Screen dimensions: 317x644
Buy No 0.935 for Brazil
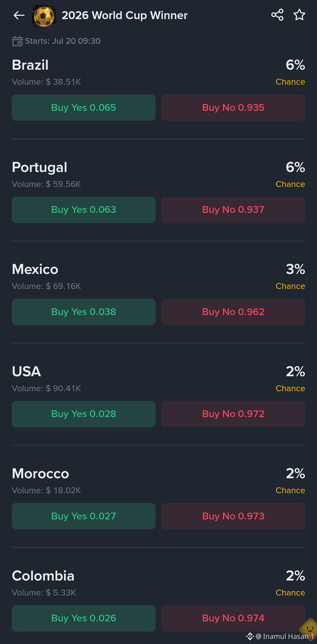point(233,108)
